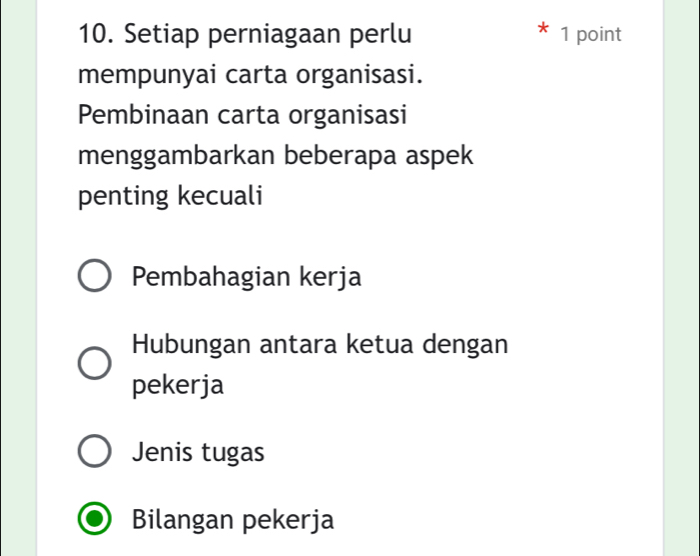This screenshot has height=556, width=700.
Task: Select the "Pembahagian kerja" radio button
Action: pos(96,278)
